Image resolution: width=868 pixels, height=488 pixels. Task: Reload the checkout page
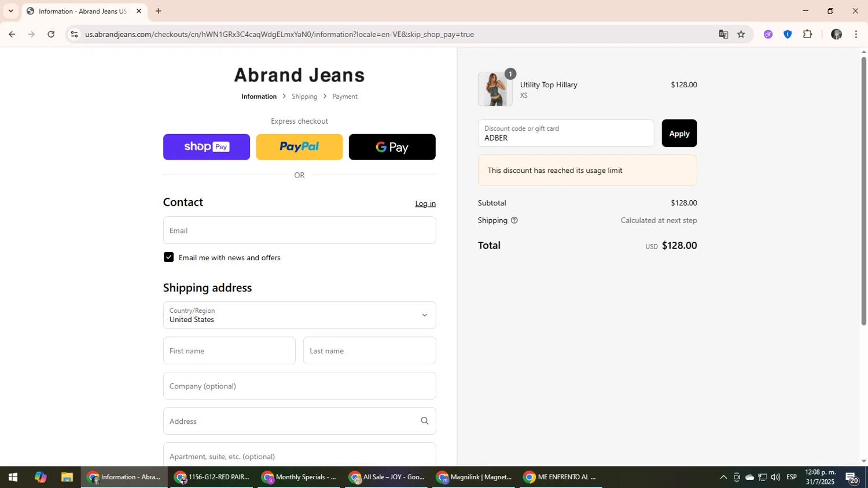pyautogui.click(x=51, y=34)
